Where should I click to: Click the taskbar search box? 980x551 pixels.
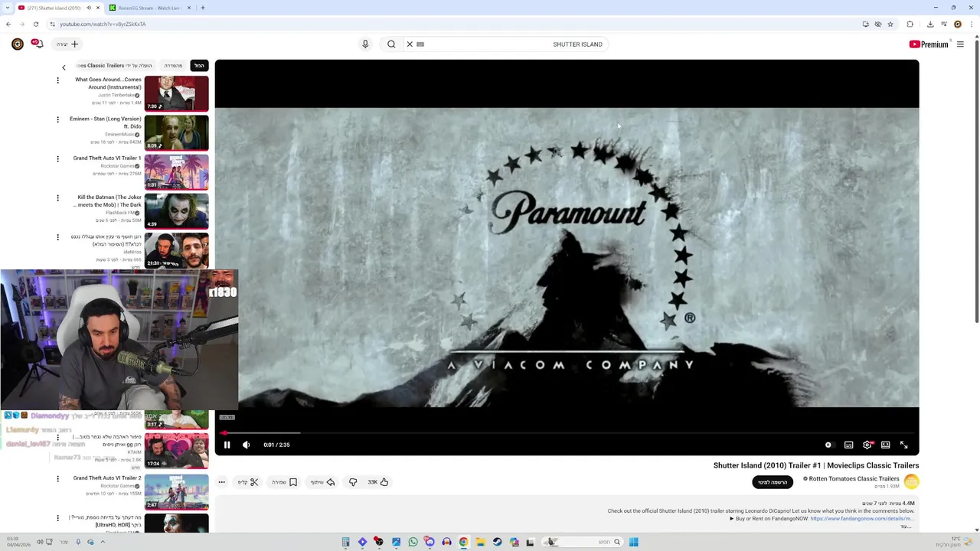[x=583, y=543]
